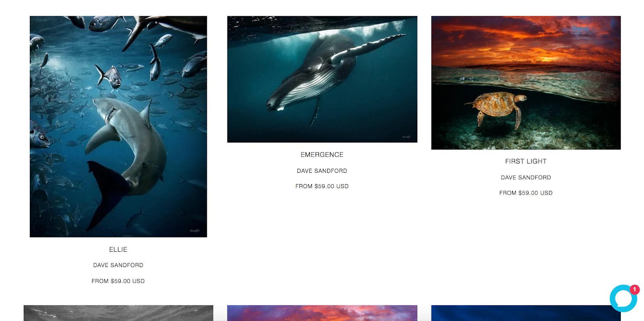Click the From $59.00 USD price under First Light
The width and height of the screenshot is (644, 321).
526,193
